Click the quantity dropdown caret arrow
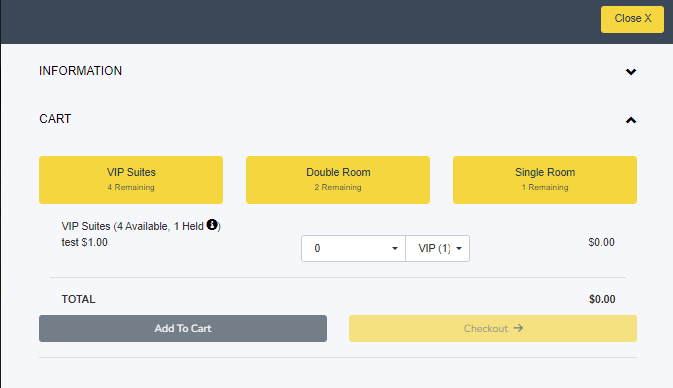The image size is (673, 388). (x=395, y=249)
